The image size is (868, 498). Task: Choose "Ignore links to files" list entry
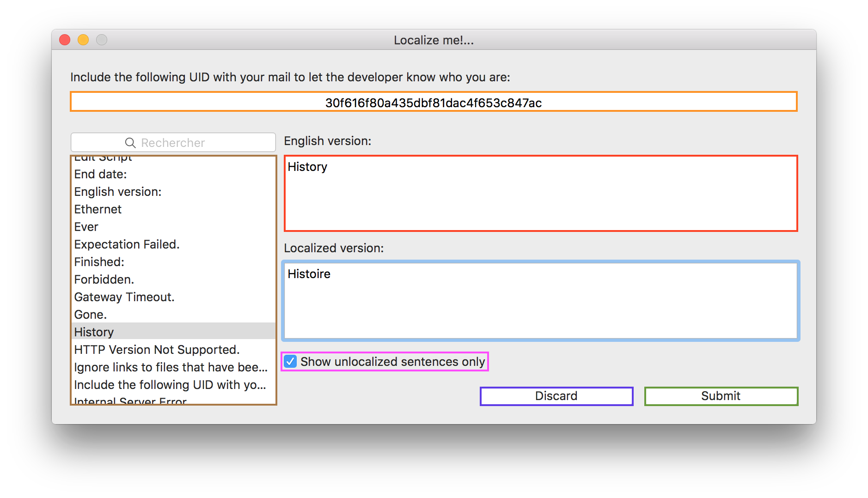point(171,367)
